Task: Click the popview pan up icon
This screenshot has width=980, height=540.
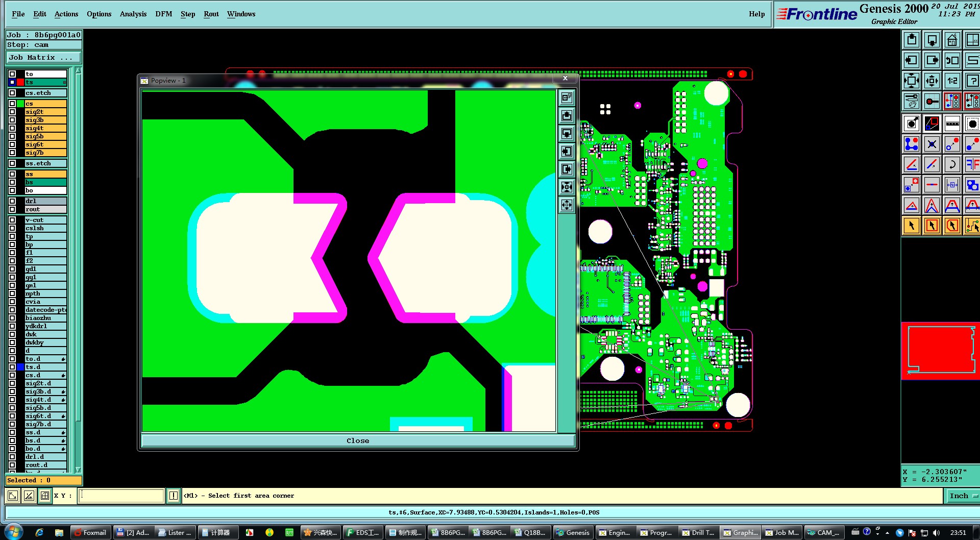Action: (567, 116)
